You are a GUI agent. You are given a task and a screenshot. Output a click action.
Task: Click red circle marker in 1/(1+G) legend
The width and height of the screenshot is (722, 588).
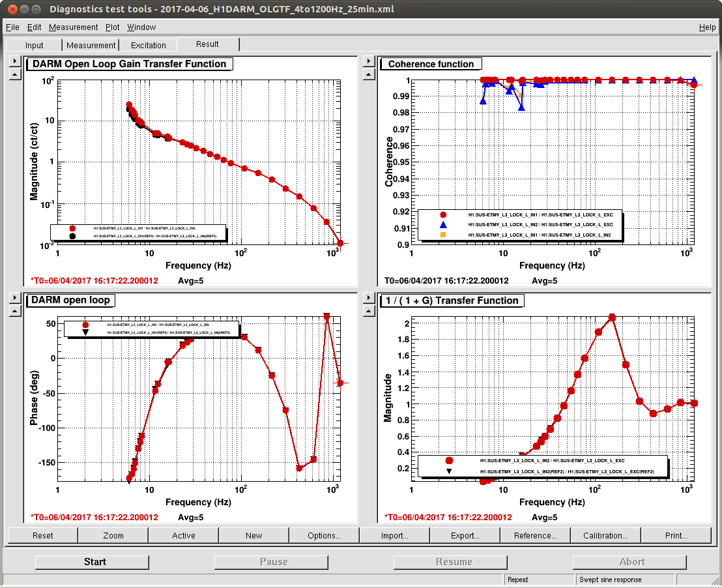(x=449, y=460)
